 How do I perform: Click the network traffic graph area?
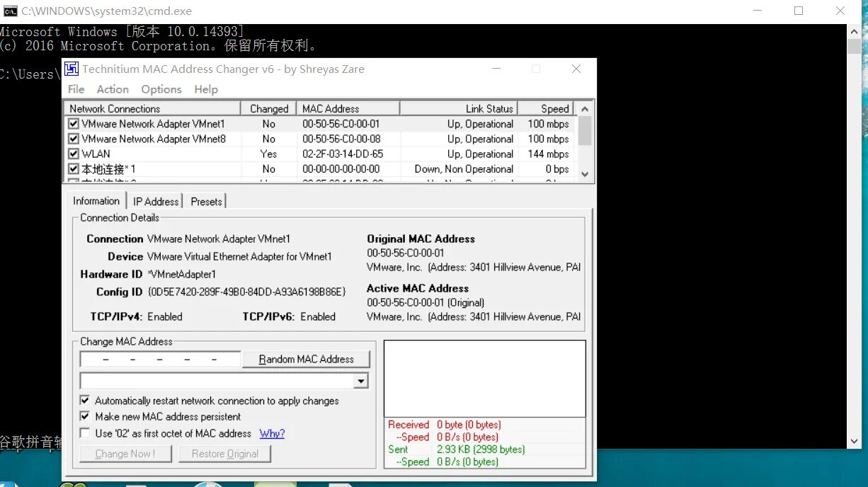coord(484,379)
